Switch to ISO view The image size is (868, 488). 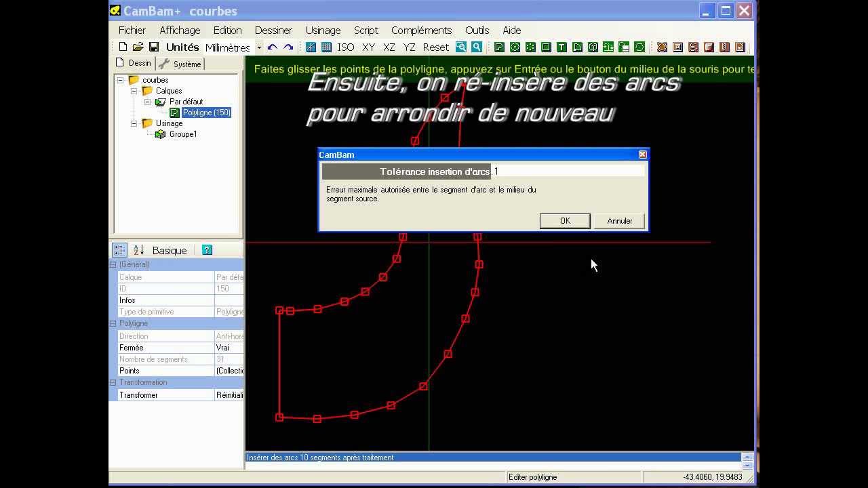[x=346, y=47]
